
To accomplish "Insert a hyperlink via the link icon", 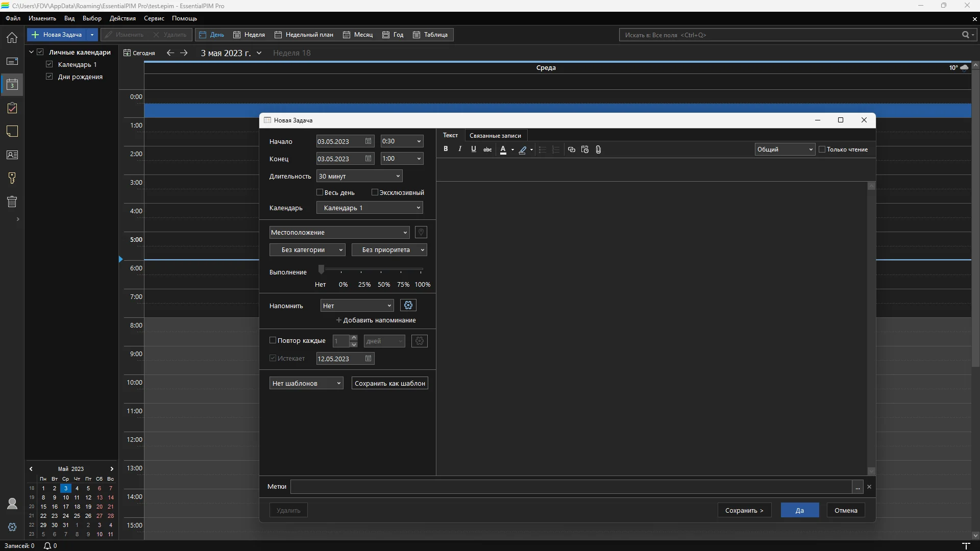I will click(571, 149).
